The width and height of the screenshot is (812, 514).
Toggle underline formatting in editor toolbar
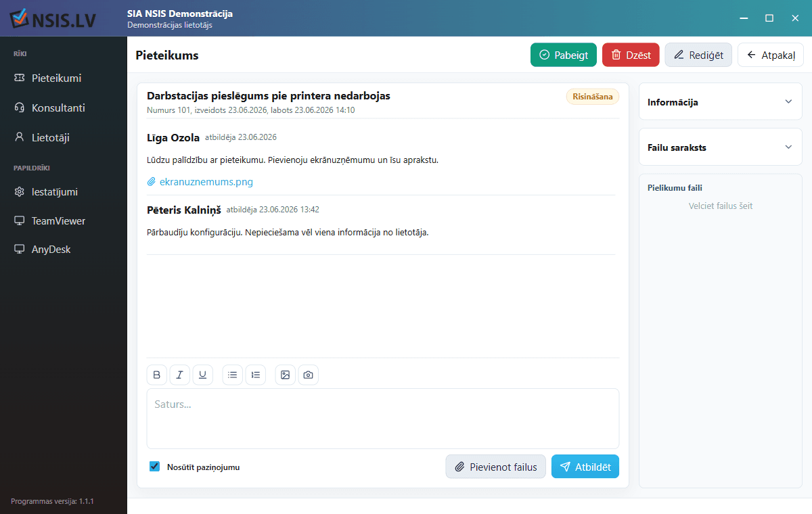(x=203, y=375)
